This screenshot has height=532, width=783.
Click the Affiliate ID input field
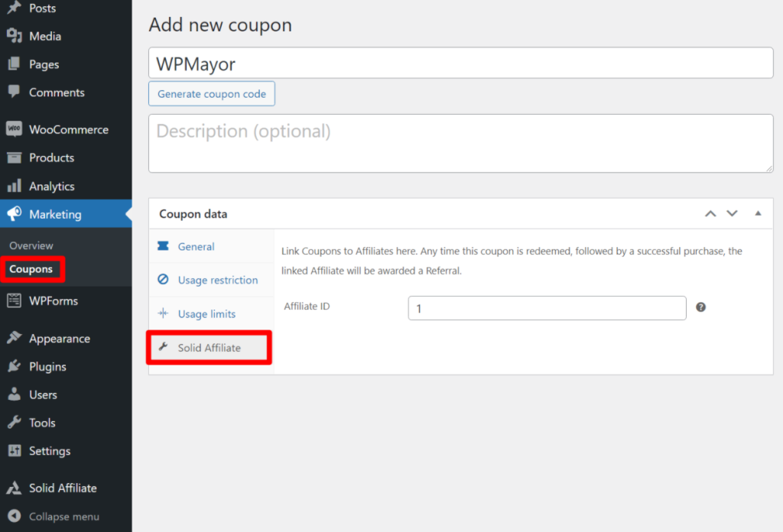547,308
